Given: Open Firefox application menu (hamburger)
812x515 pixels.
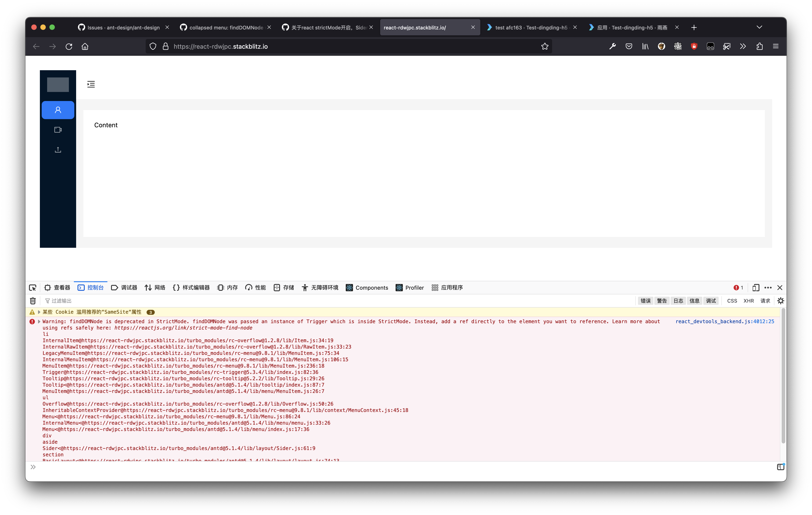Looking at the screenshot, I should pyautogui.click(x=776, y=46).
